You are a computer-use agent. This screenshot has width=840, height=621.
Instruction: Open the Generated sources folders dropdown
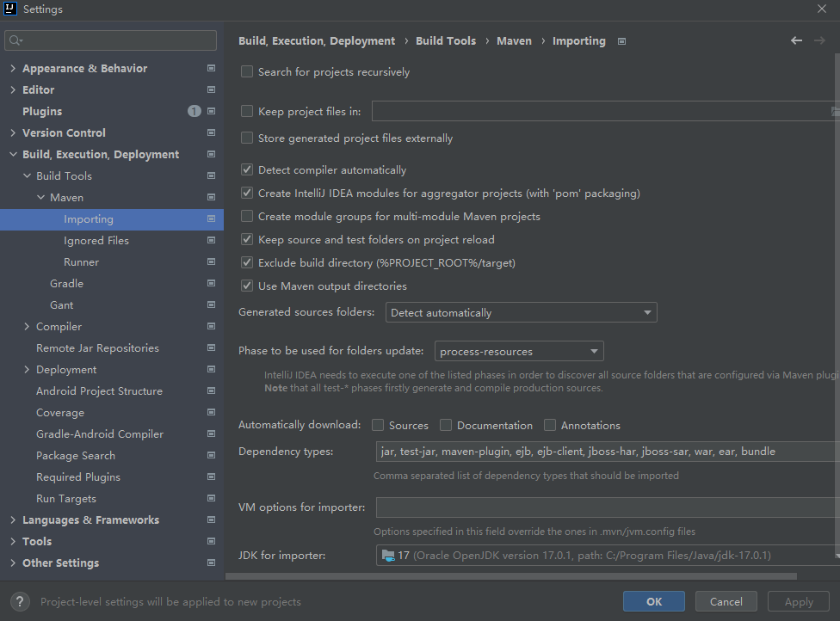[x=521, y=312]
